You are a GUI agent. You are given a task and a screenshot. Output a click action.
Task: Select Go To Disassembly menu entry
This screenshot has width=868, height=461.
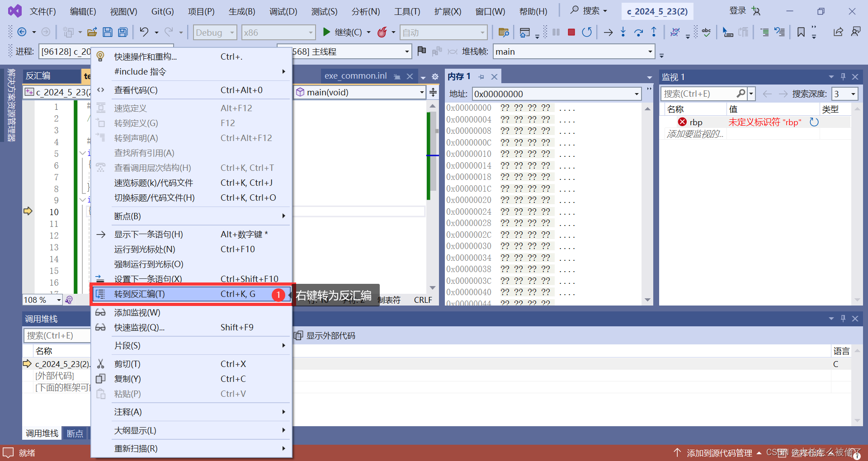(191, 294)
